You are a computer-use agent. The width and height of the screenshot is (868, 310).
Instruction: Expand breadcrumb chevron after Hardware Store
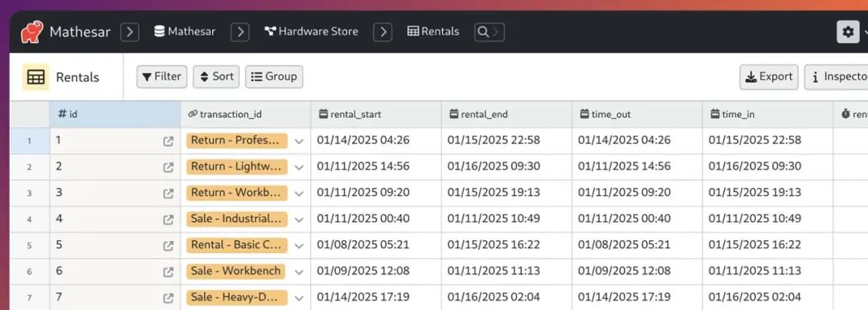(383, 31)
